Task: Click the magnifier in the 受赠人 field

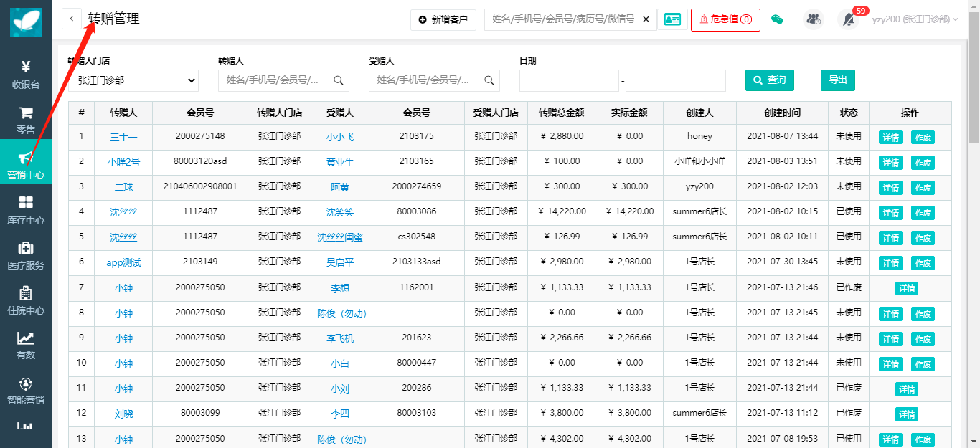Action: [489, 80]
